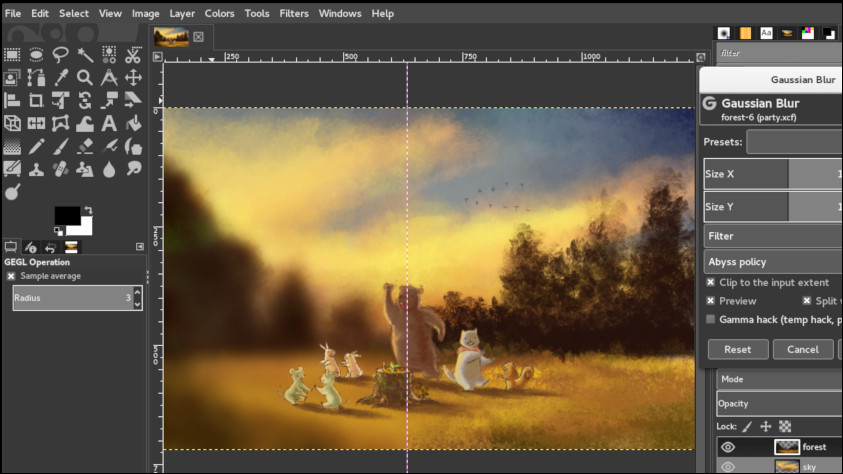
Task: Click the Reset button
Action: 738,349
